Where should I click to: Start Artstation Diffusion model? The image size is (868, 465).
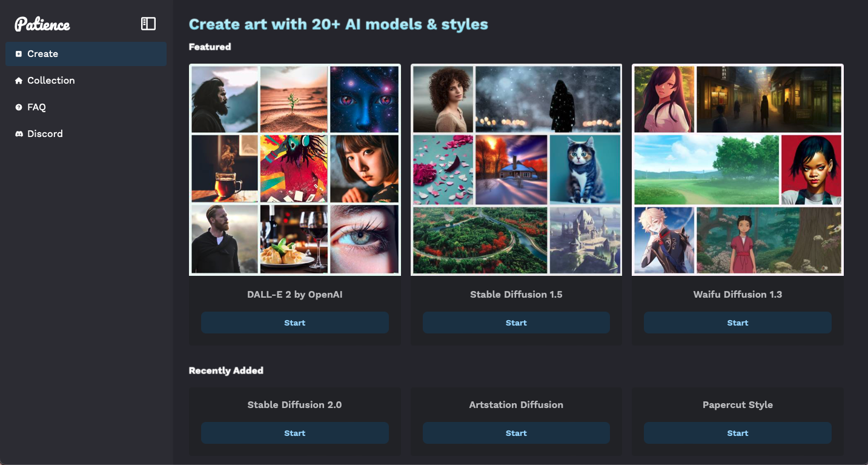[x=516, y=433]
